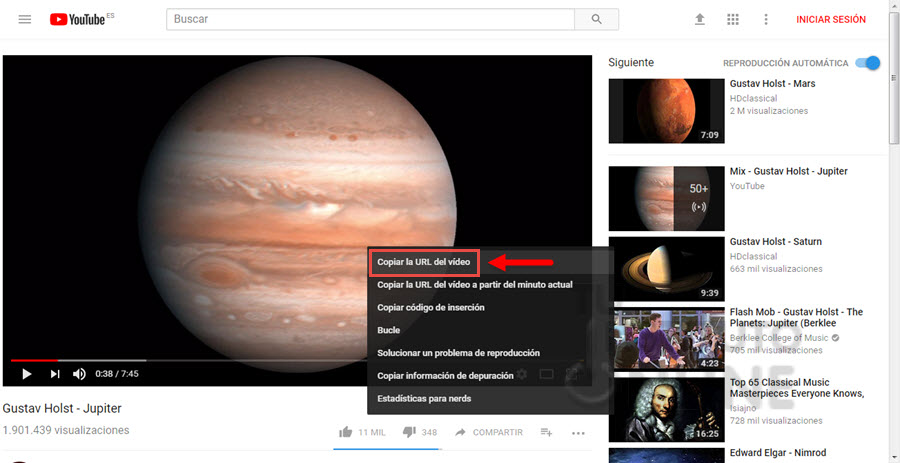This screenshot has height=463, width=900.
Task: Open the hamburger guide menu
Action: click(x=25, y=19)
